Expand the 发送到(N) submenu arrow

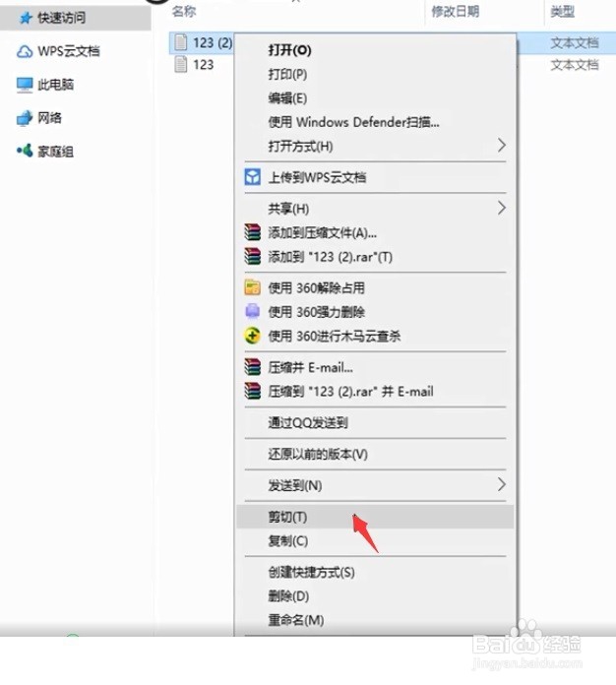click(x=502, y=484)
